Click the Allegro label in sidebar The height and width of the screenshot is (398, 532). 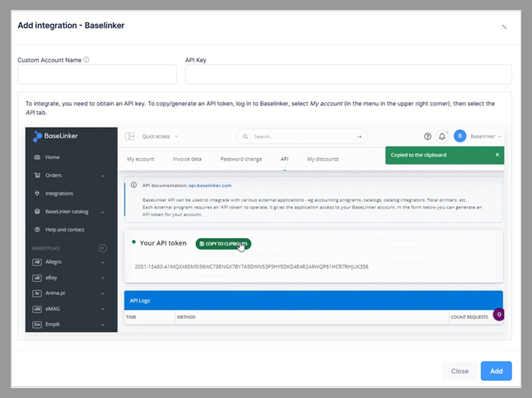pos(54,262)
